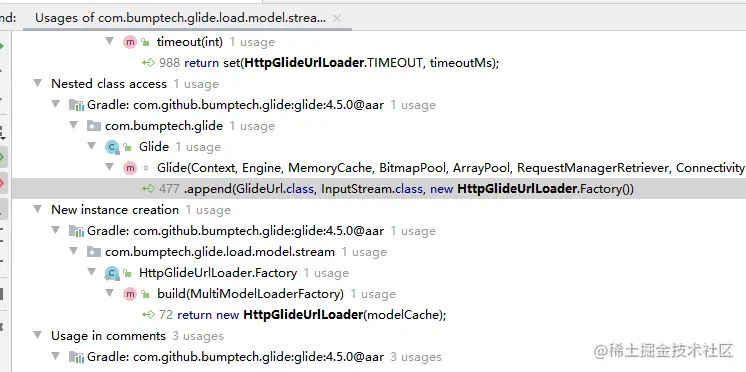
Task: Collapse the Usage in comments group
Action: tap(38, 335)
